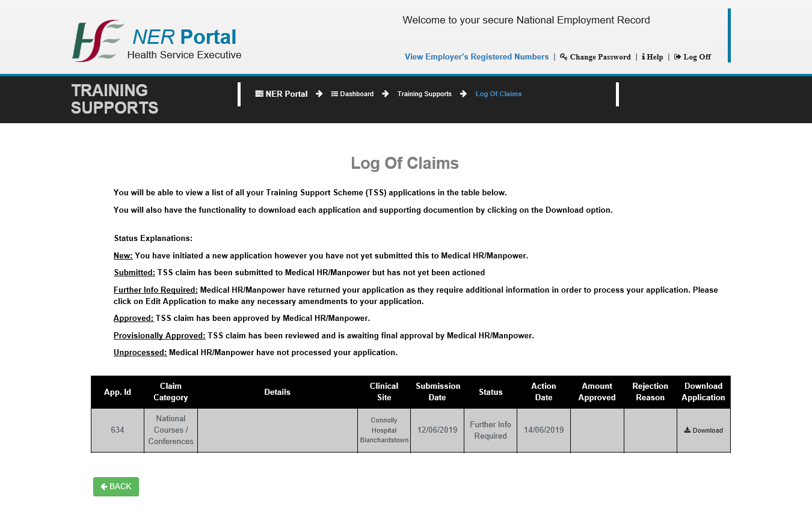Click the Details column header
Image resolution: width=812 pixels, height=515 pixels.
[x=277, y=392]
